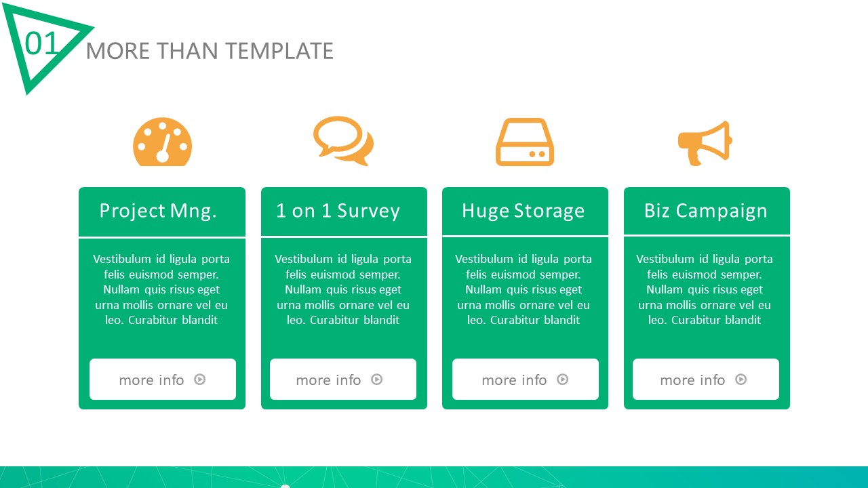Click the MORE THAN TEMPLATE slide title

[x=210, y=51]
